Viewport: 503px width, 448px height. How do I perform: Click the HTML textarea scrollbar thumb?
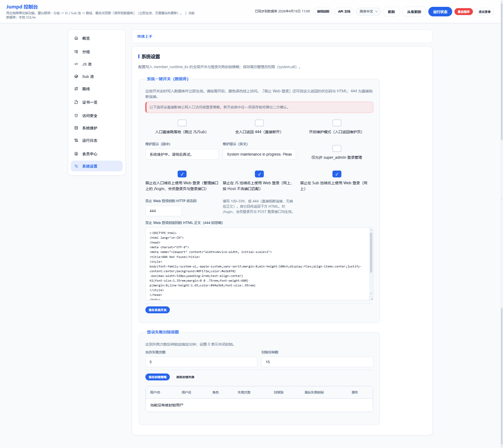tap(371, 253)
